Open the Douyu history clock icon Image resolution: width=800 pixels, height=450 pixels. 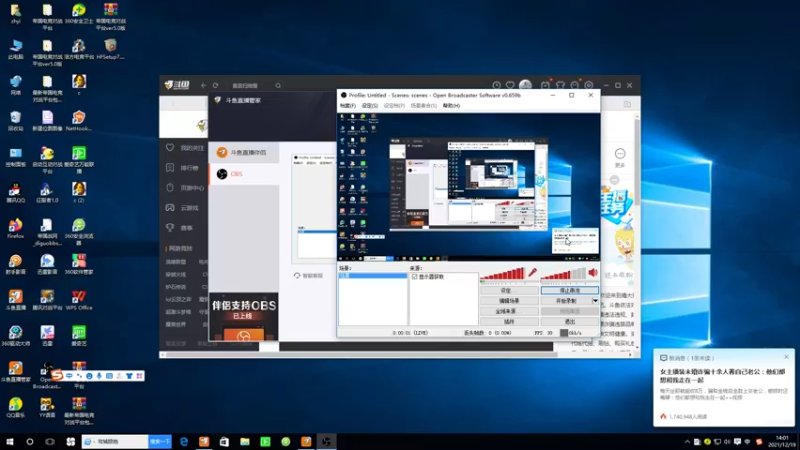tap(496, 85)
